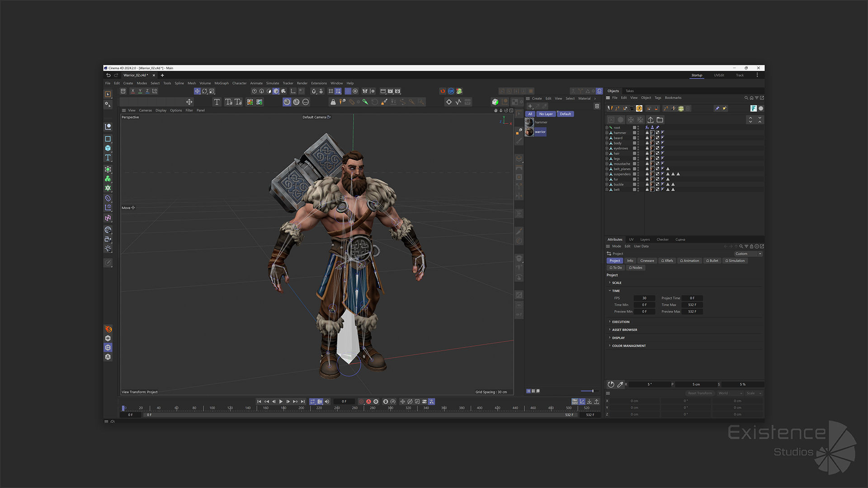868x488 pixels.
Task: Click the Render View clapperboard icon
Action: (x=383, y=91)
